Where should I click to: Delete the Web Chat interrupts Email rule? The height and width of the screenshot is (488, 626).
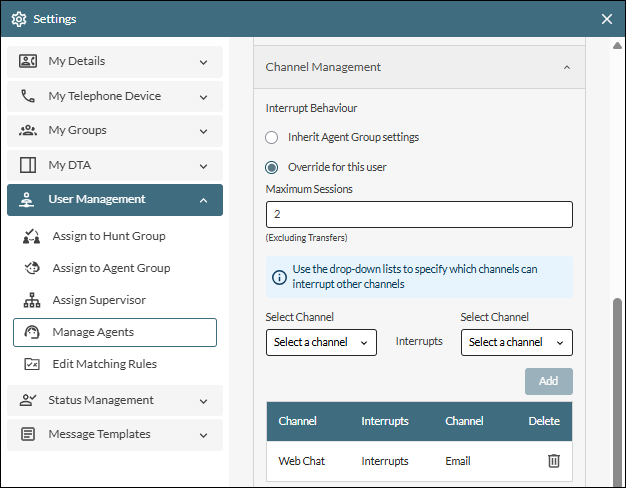[553, 461]
